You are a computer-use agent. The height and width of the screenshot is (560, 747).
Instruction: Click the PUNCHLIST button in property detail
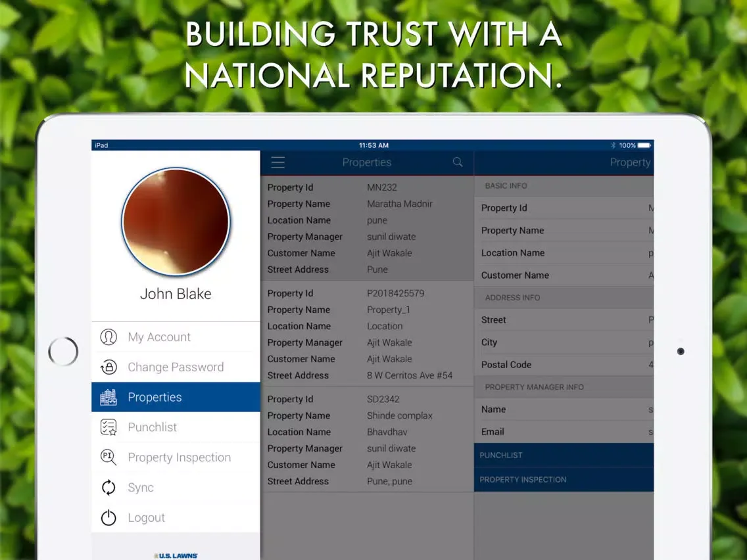coord(564,455)
